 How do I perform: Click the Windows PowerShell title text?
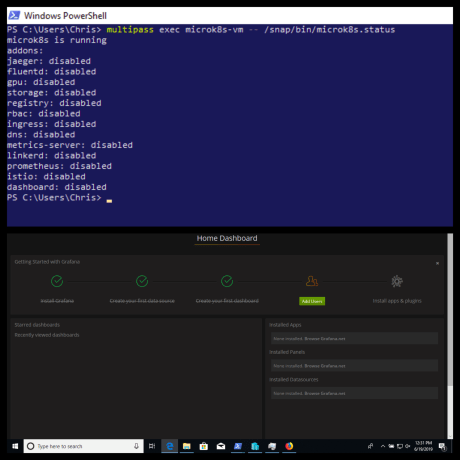[x=65, y=16]
